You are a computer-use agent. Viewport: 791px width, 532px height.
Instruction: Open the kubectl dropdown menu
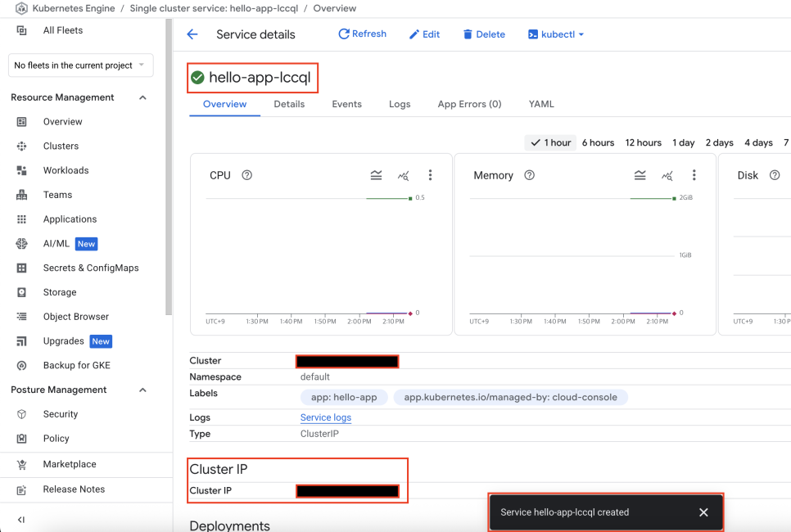pos(556,34)
